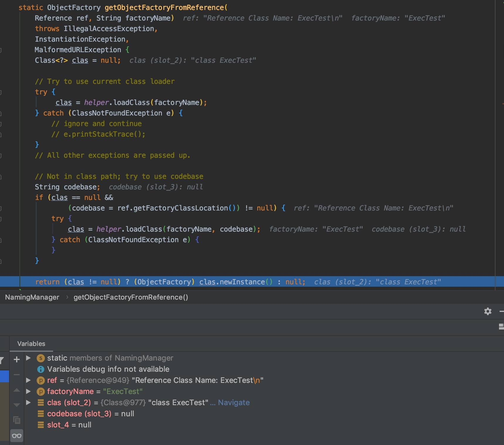Toggle the Show Watches glasses icon
This screenshot has height=445, width=504.
pos(17,436)
